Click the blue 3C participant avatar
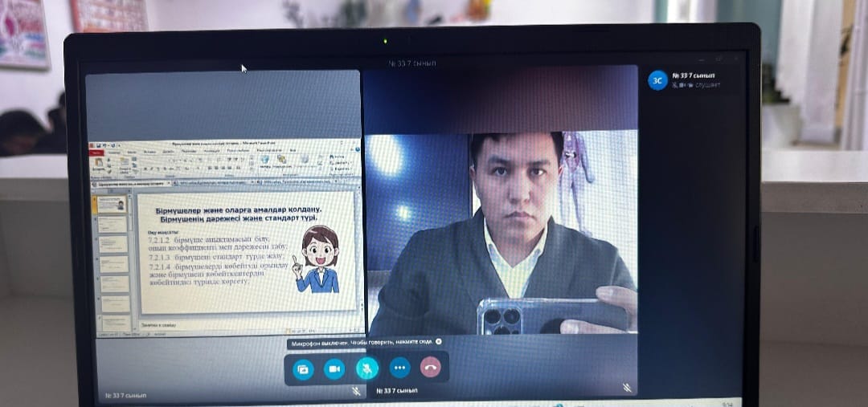Screen dimensions: 868x407 coord(657,80)
